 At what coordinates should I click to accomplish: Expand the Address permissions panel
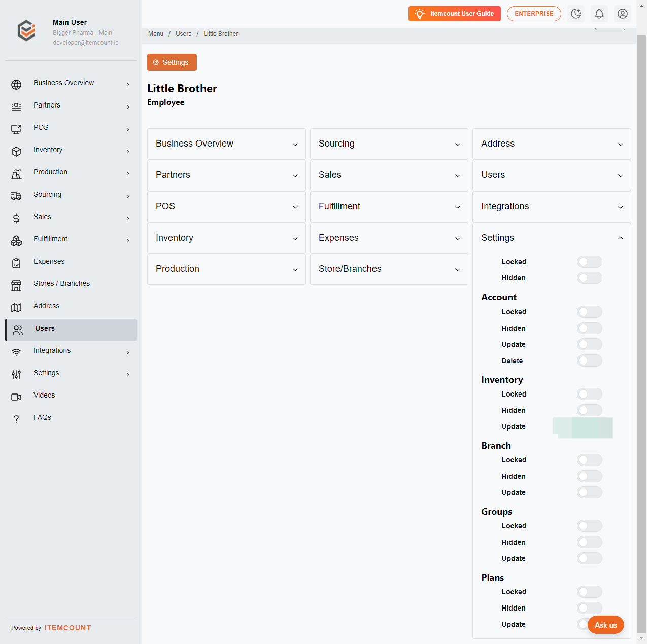(x=552, y=144)
